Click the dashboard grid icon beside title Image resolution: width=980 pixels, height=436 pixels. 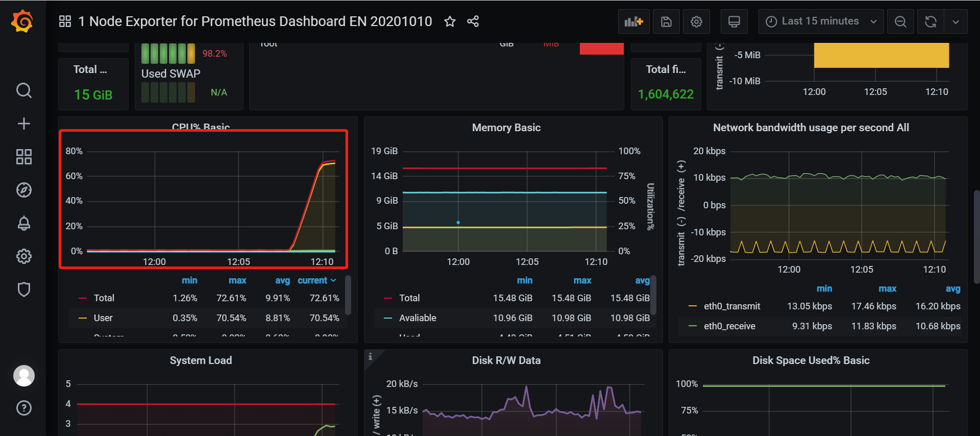click(x=65, y=21)
